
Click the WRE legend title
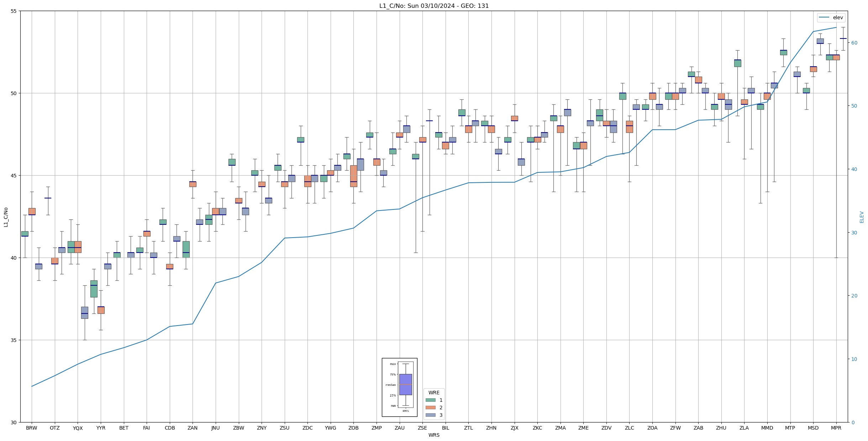434,393
